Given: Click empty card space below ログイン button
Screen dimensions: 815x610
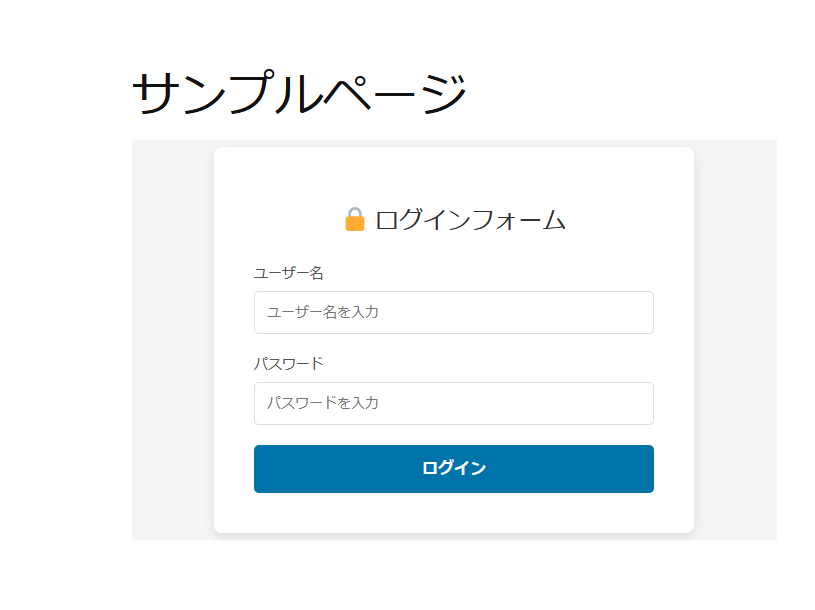Looking at the screenshot, I should (454, 512).
